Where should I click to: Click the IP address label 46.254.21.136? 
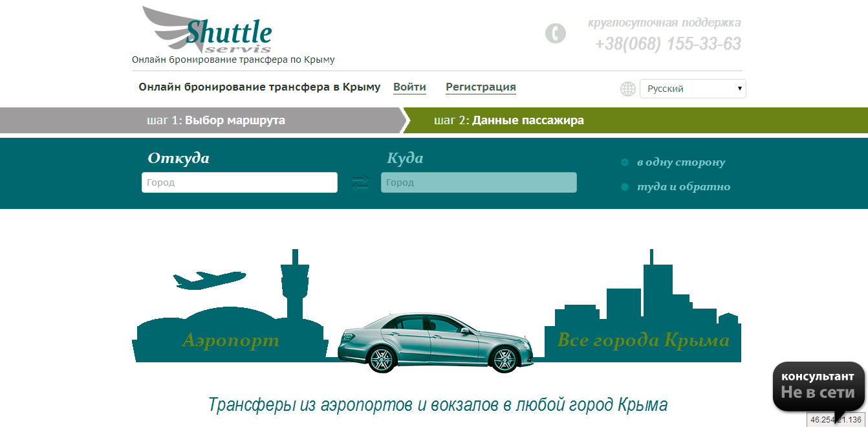pos(836,420)
